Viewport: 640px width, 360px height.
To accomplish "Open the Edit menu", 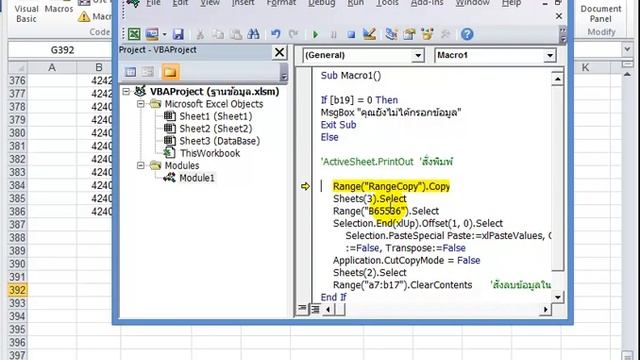I will pos(180,3).
